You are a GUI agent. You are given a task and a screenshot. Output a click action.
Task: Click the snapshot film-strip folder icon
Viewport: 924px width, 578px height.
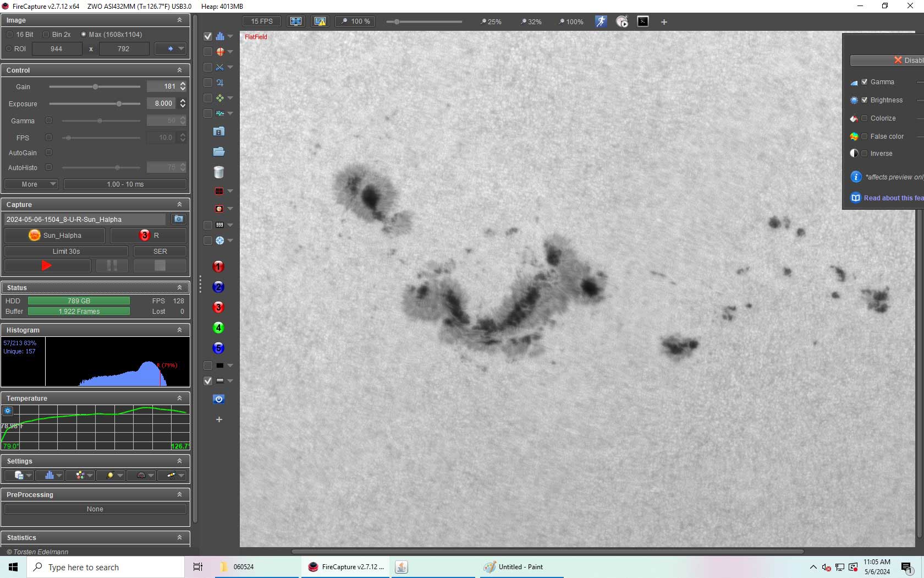tap(219, 132)
